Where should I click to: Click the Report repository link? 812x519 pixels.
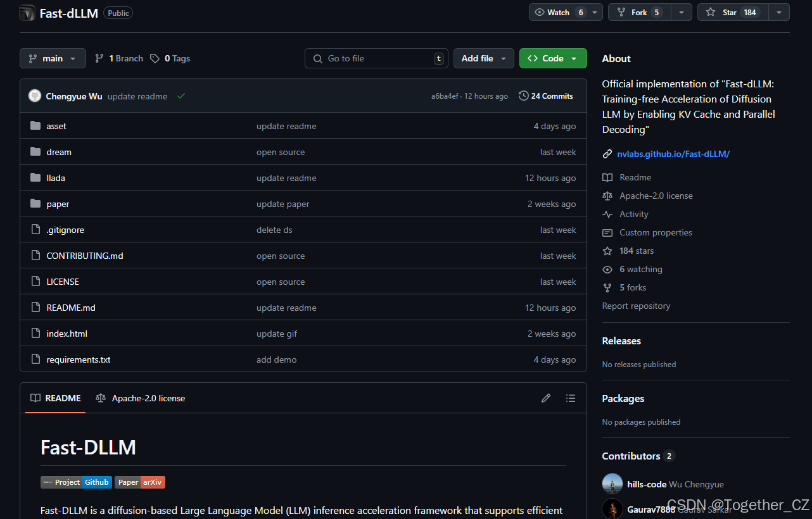point(636,306)
